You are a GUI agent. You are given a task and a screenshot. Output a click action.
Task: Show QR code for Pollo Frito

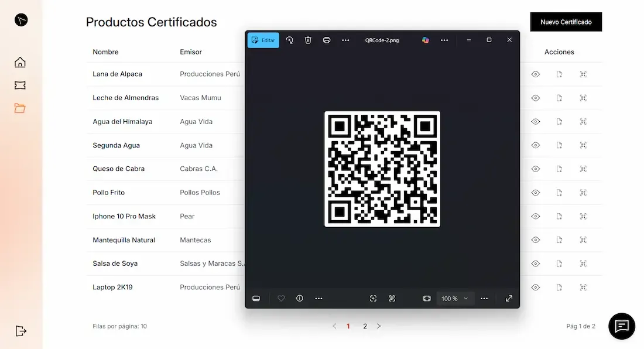coord(583,193)
